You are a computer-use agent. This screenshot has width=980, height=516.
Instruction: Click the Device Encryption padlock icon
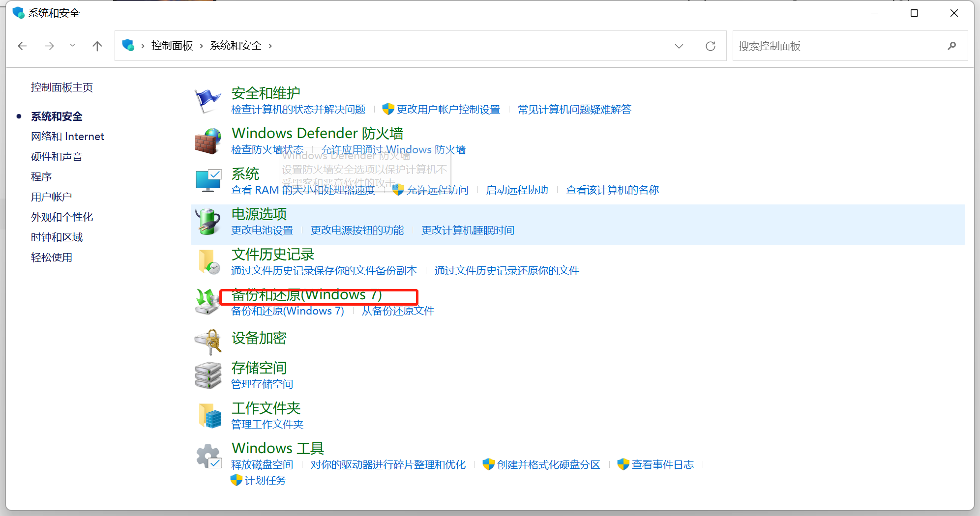click(208, 342)
